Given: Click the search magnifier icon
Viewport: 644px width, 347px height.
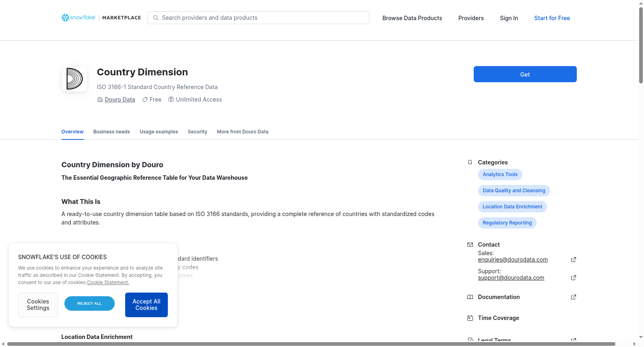Looking at the screenshot, I should (156, 18).
